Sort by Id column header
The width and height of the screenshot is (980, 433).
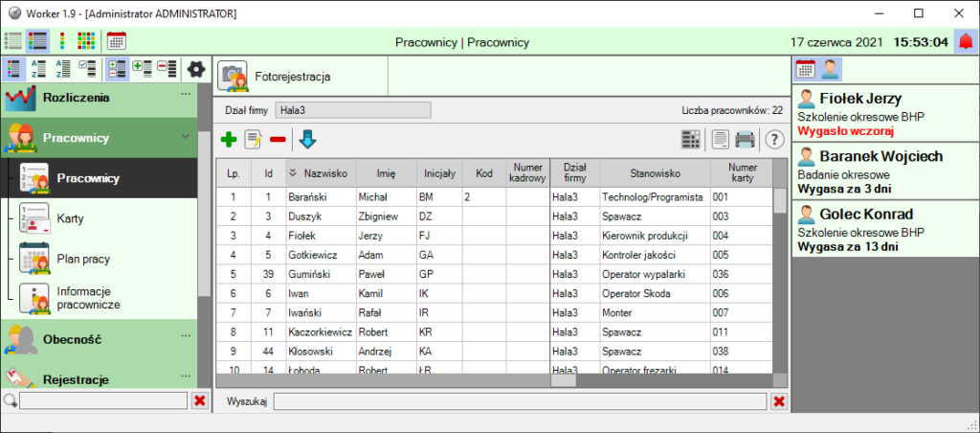[269, 173]
